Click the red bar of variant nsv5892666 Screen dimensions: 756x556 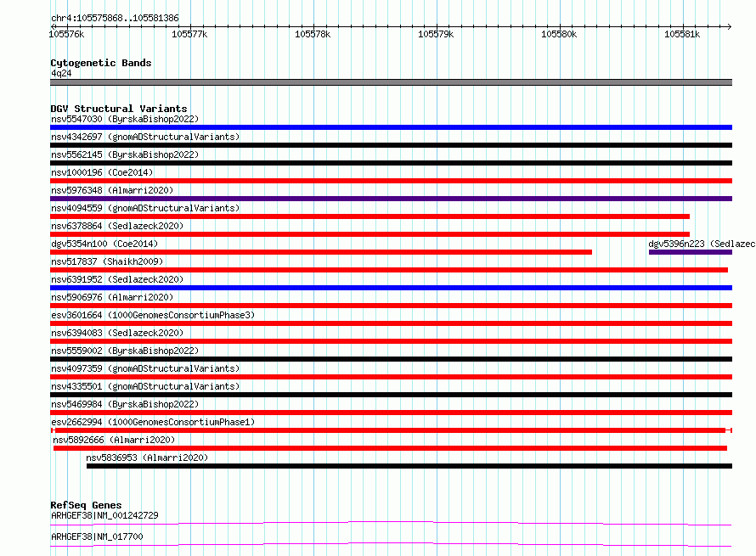390,448
